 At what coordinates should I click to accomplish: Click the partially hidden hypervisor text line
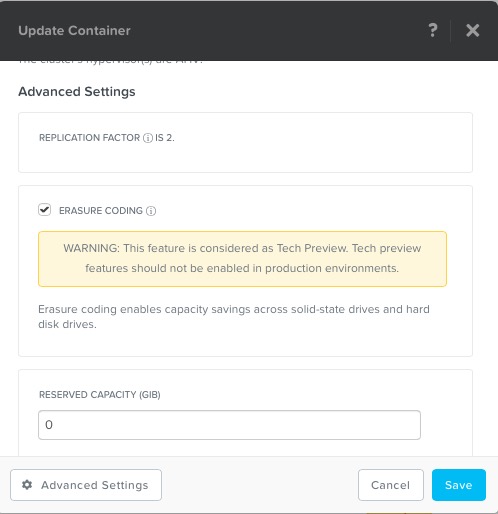110,62
